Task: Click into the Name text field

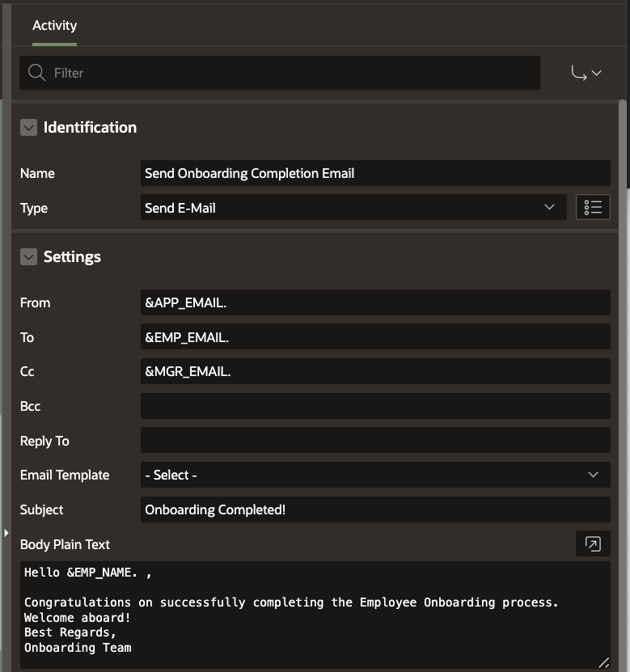Action: 374,173
